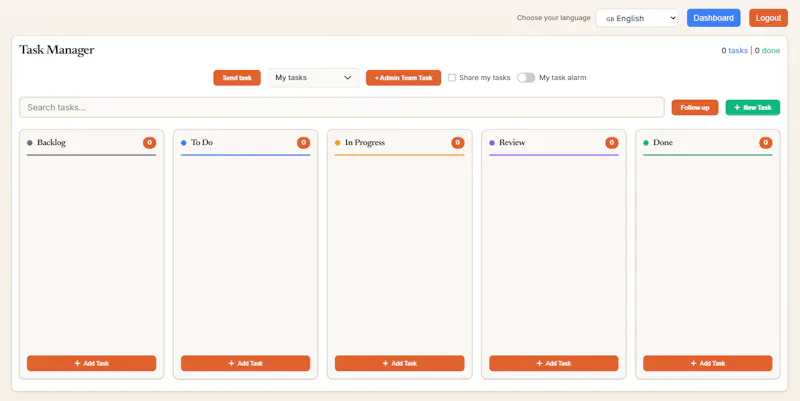The height and width of the screenshot is (401, 800).
Task: Click the Review count badge
Action: point(612,143)
